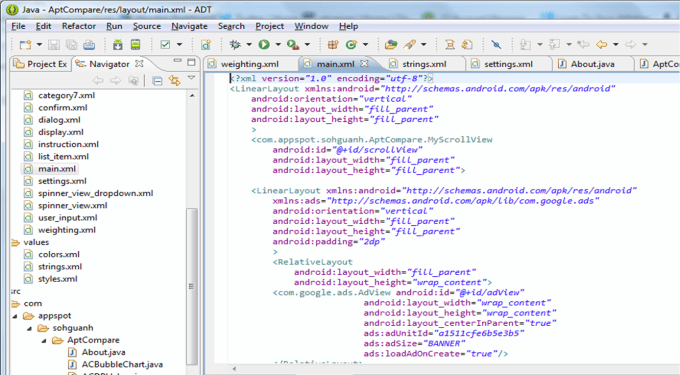Close the main.xml editor tab
Screen dimensions: 680x375
pyautogui.click(x=364, y=64)
